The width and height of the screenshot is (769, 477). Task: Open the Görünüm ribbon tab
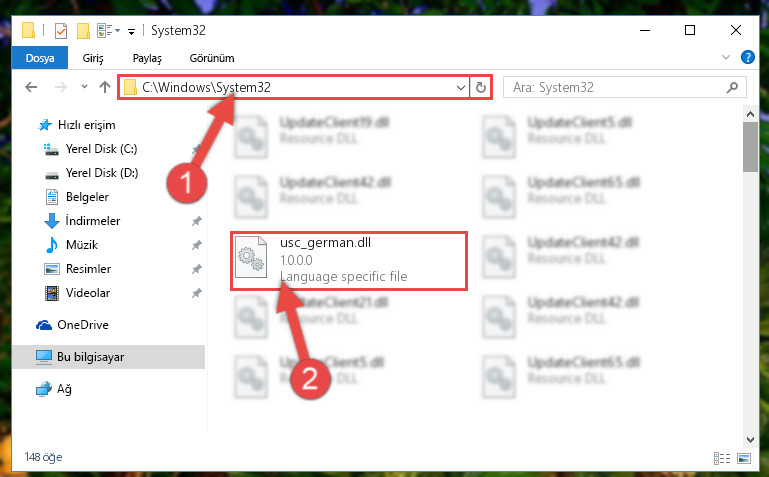(212, 58)
